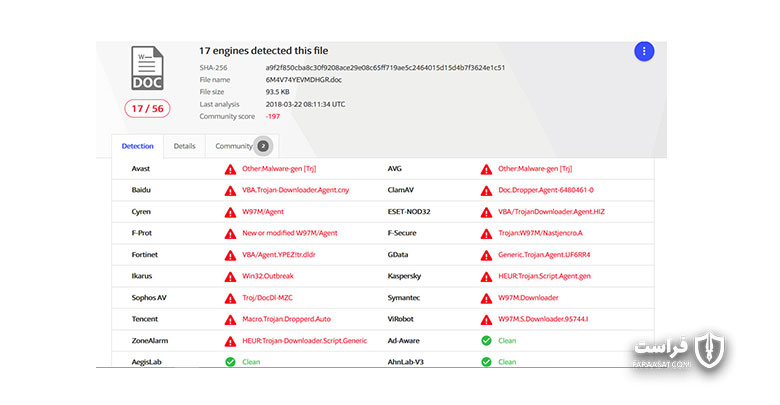Click the Fortinet engine name
This screenshot has width=780, height=405.
144,254
